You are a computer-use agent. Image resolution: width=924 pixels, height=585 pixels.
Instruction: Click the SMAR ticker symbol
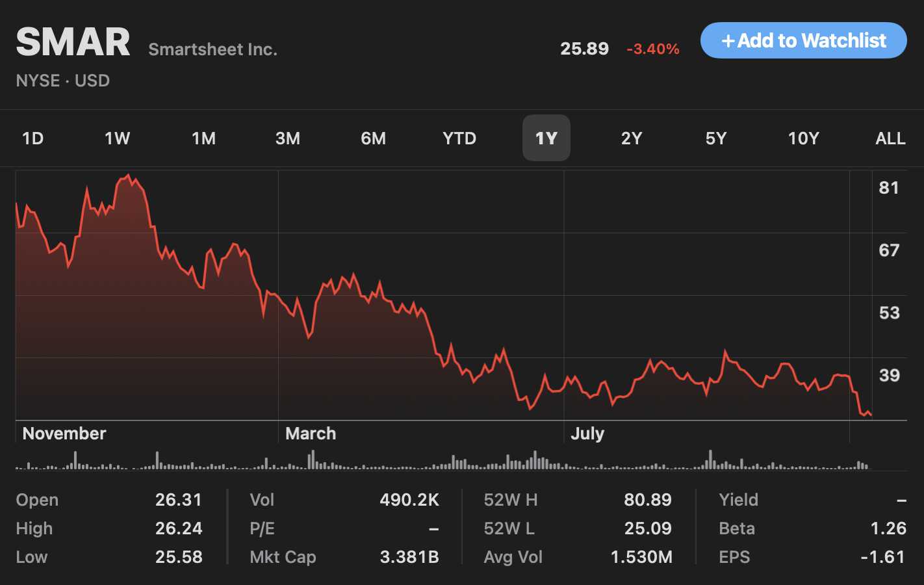[x=73, y=42]
